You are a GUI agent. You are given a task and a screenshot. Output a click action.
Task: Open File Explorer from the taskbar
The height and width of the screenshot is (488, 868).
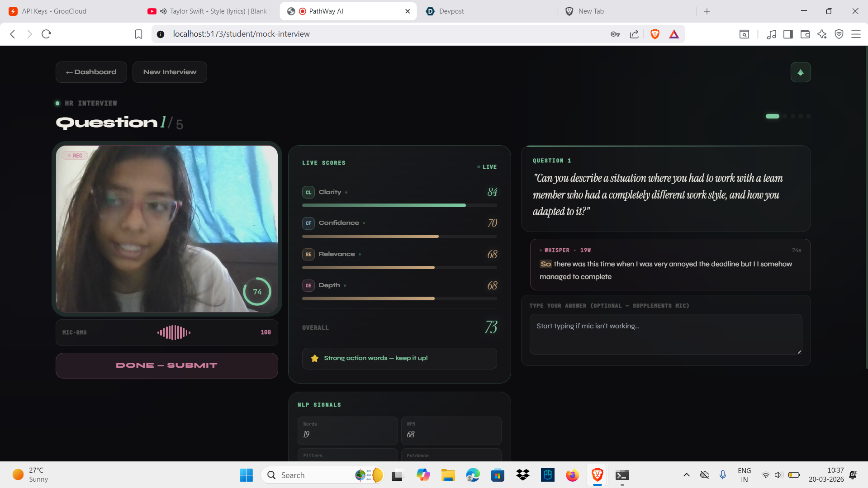pos(448,475)
